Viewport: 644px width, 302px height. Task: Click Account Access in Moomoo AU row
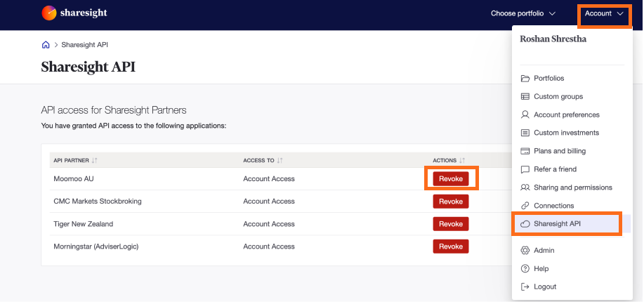pos(268,178)
